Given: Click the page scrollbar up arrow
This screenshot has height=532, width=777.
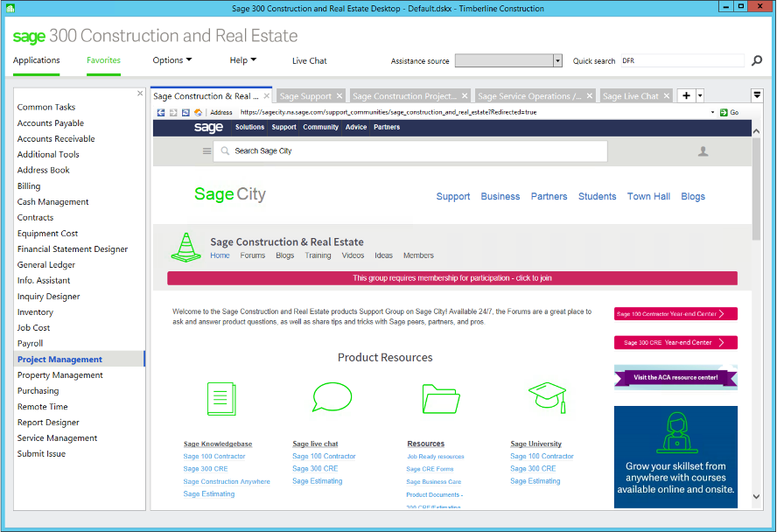Looking at the screenshot, I should point(756,131).
